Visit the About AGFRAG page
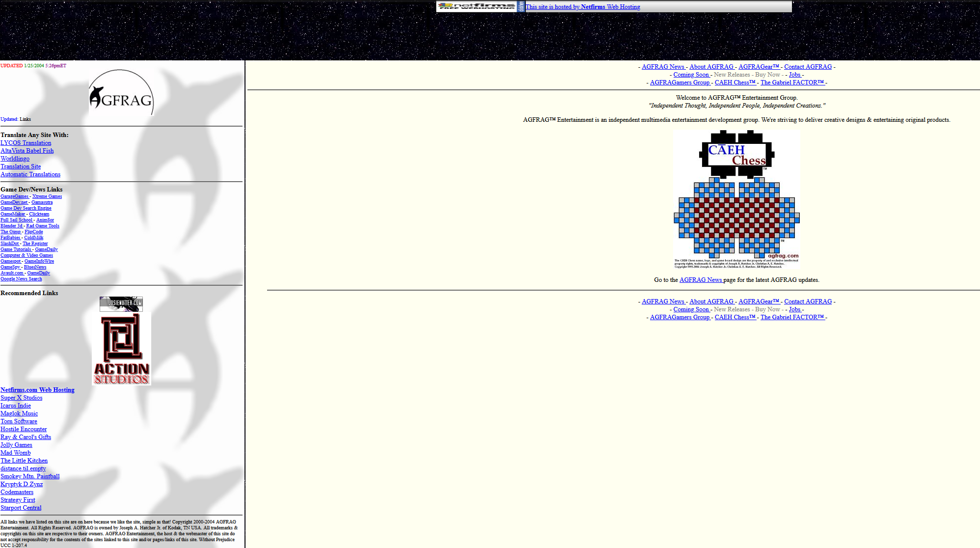Viewport: 980px width, 548px height. (x=711, y=66)
